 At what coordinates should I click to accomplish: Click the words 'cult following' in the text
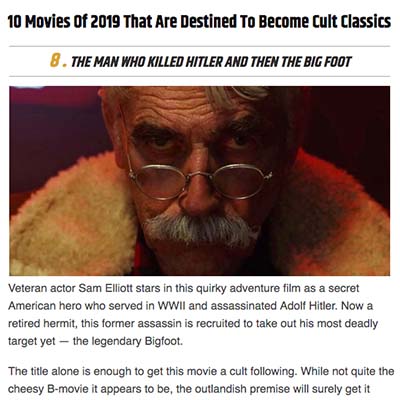tap(267, 371)
